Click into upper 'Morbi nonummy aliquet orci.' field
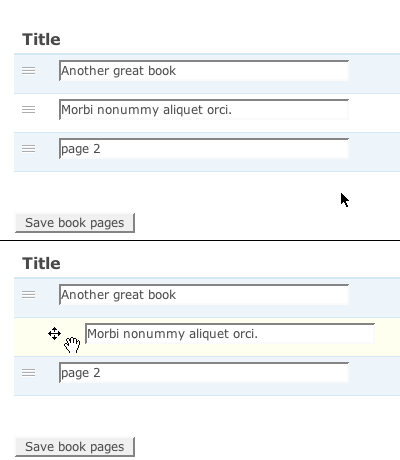This screenshot has width=400, height=460. (204, 109)
